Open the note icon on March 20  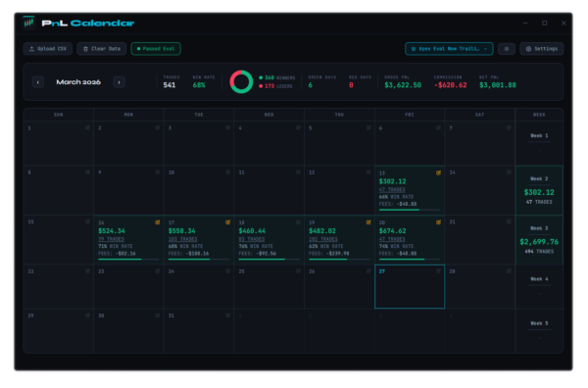(x=438, y=222)
